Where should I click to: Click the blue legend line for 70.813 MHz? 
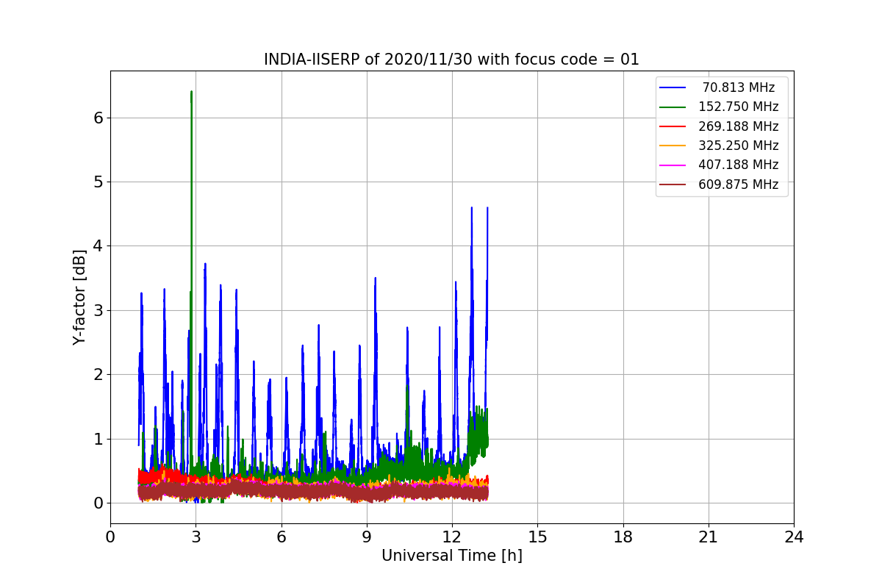click(x=673, y=88)
